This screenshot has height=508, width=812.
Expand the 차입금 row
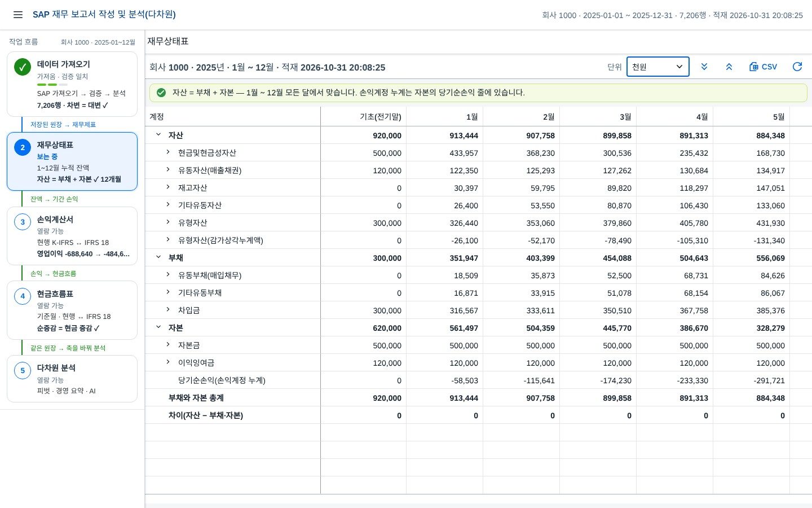tap(168, 310)
